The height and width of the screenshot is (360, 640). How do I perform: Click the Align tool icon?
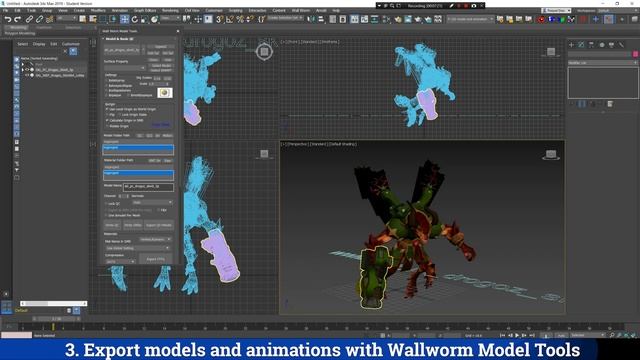click(321, 19)
